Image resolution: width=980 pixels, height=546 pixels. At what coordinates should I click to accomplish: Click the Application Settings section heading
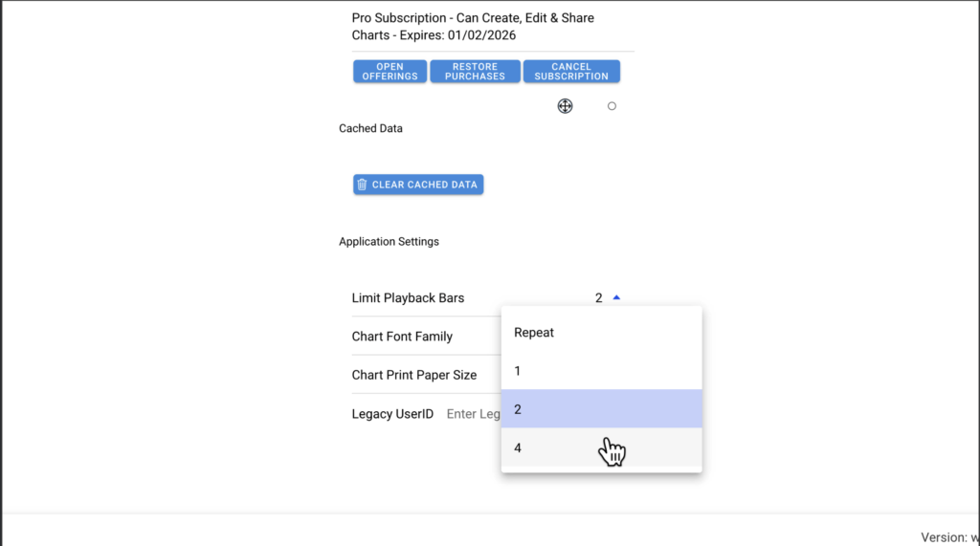pos(389,242)
